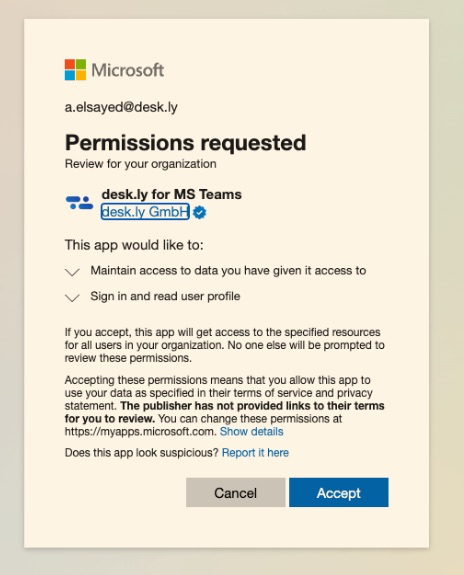Open the Show details link

pos(252,431)
